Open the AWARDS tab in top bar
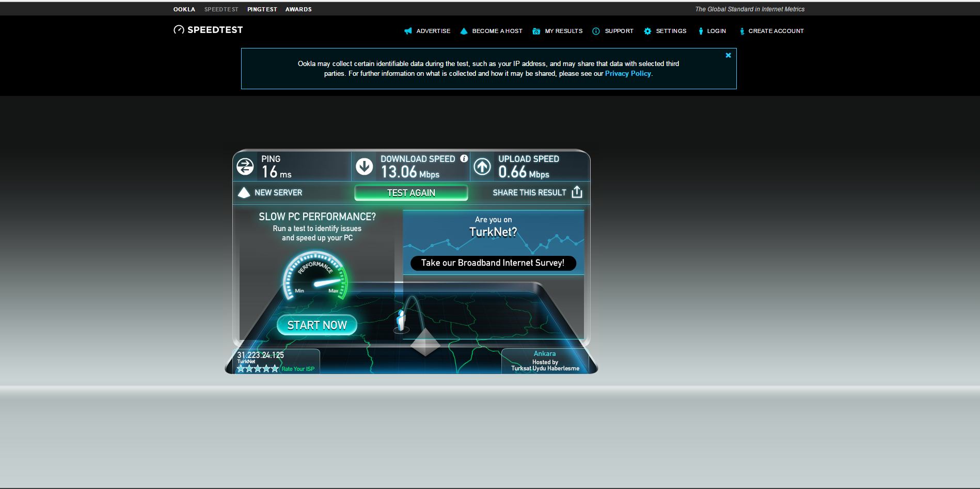 [298, 9]
